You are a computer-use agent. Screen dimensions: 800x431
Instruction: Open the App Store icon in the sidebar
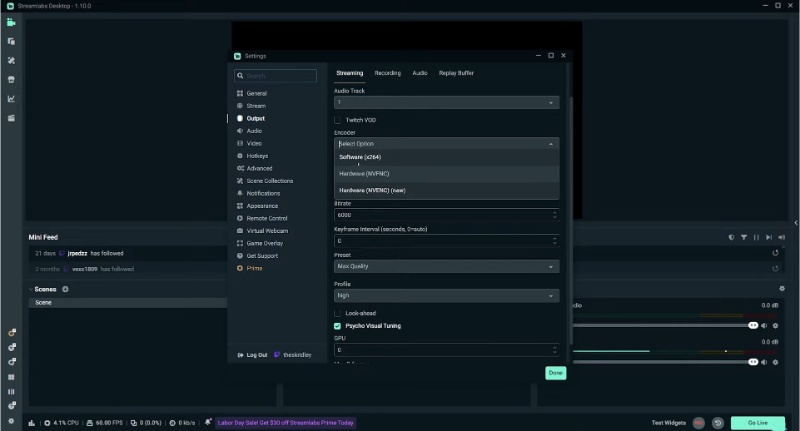point(11,80)
